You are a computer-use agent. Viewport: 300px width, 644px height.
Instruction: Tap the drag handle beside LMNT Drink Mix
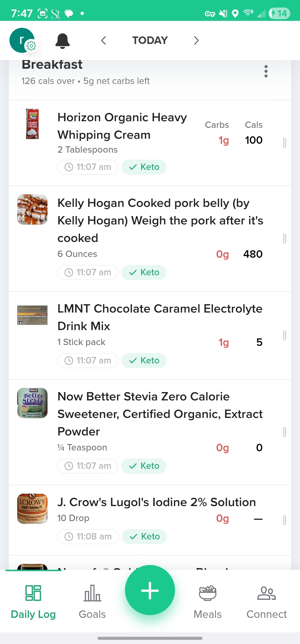[x=284, y=335]
